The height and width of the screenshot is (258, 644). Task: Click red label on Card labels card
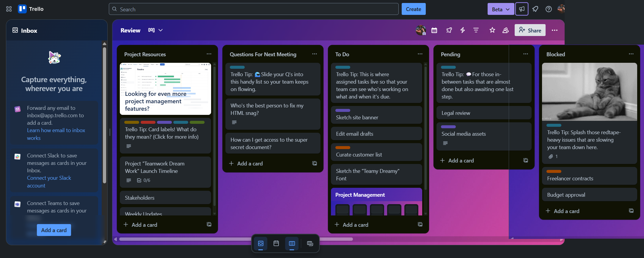click(x=148, y=122)
